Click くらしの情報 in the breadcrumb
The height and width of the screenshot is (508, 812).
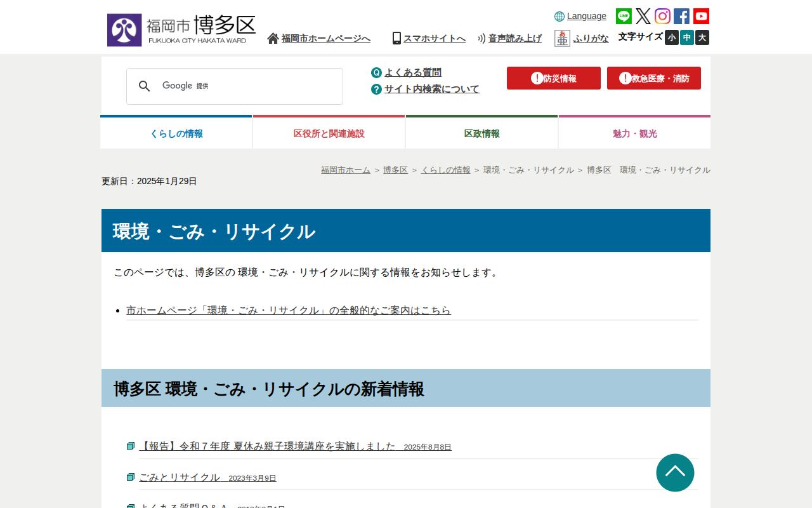[x=446, y=170]
